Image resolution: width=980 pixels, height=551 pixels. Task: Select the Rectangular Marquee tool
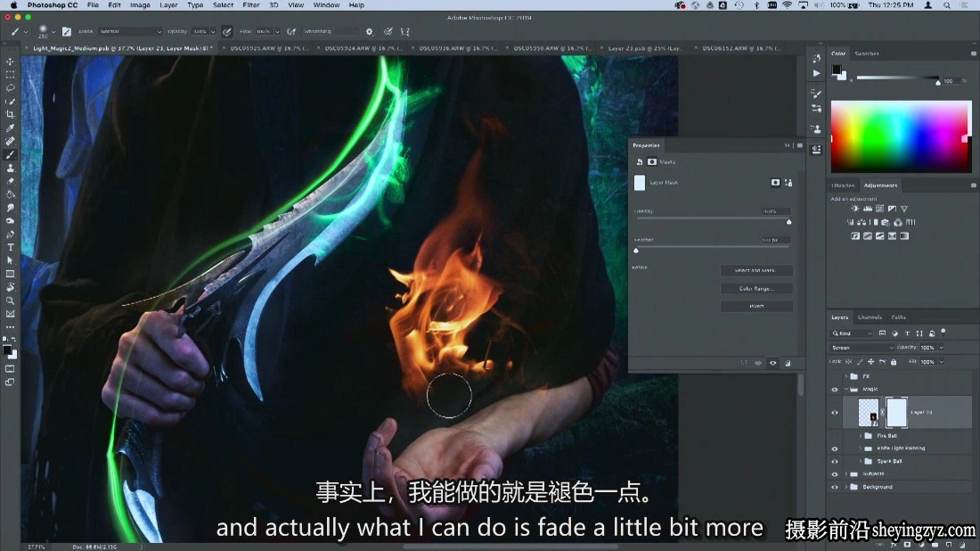[x=10, y=74]
